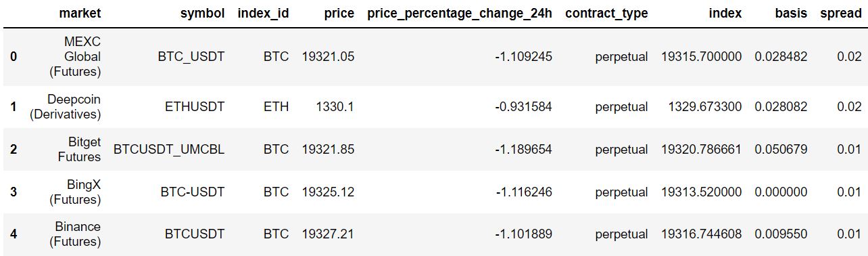Select the basis column header
The width and height of the screenshot is (868, 256).
[791, 14]
